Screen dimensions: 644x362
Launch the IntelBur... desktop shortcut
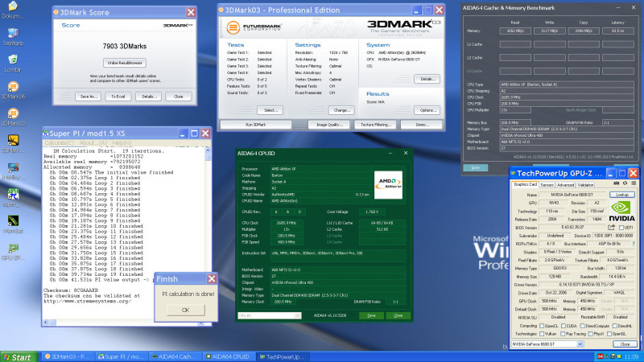(13, 167)
